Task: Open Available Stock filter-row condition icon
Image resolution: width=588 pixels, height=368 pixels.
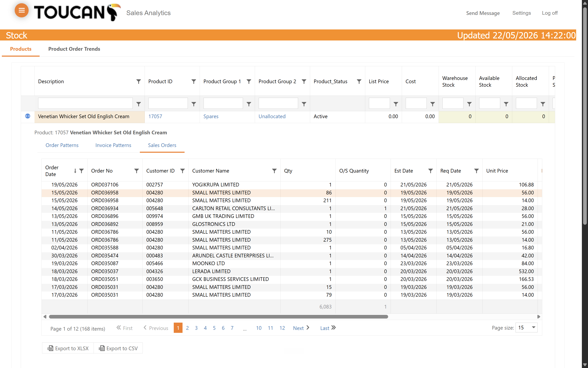Action: (x=506, y=104)
